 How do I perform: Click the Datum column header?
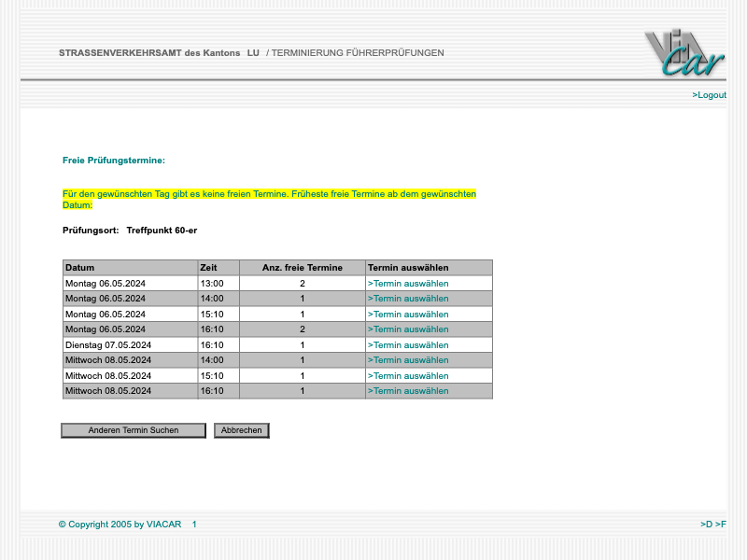pyautogui.click(x=80, y=268)
